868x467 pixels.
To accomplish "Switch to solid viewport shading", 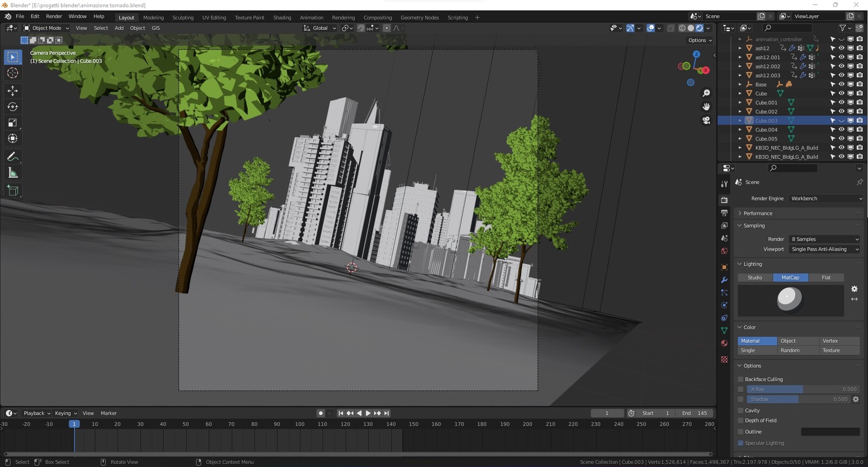I will (x=691, y=28).
